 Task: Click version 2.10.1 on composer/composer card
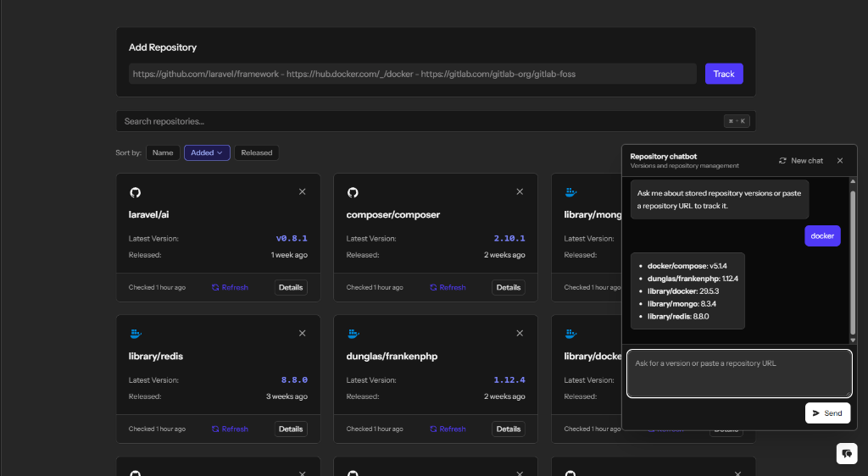click(509, 238)
